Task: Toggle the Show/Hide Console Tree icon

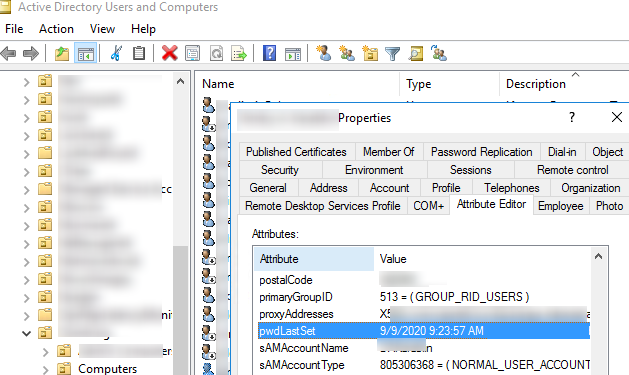Action: click(x=85, y=53)
